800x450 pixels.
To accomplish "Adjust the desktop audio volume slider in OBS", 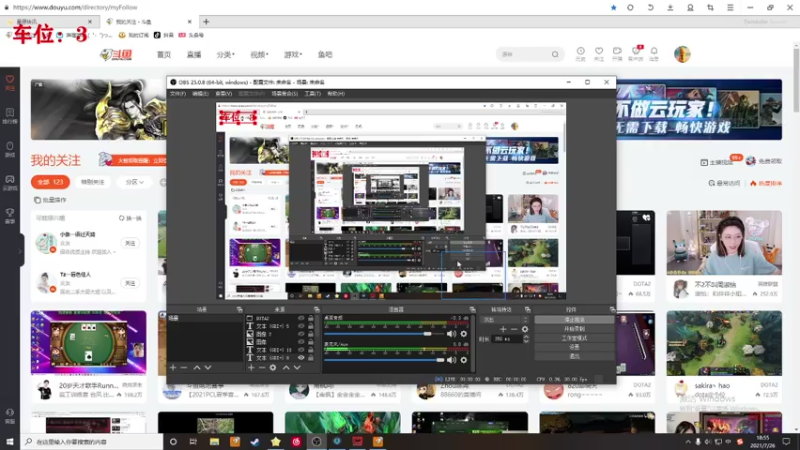I will (384, 334).
